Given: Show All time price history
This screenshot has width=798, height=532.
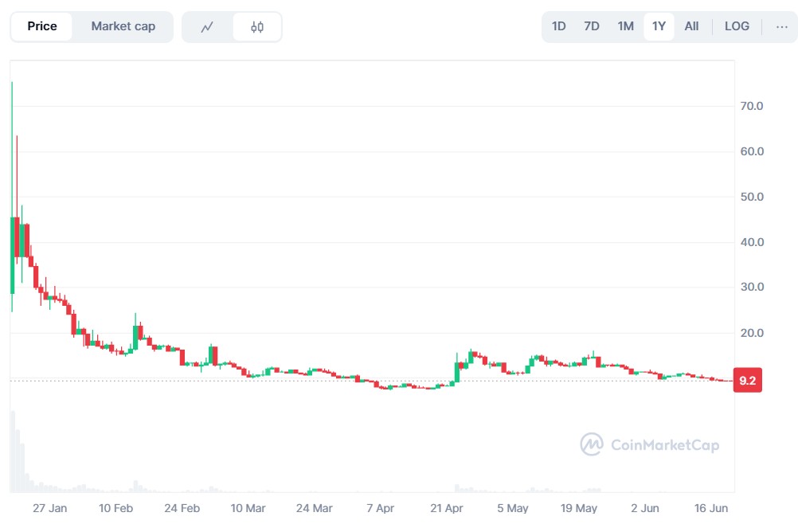Looking at the screenshot, I should click(x=691, y=26).
